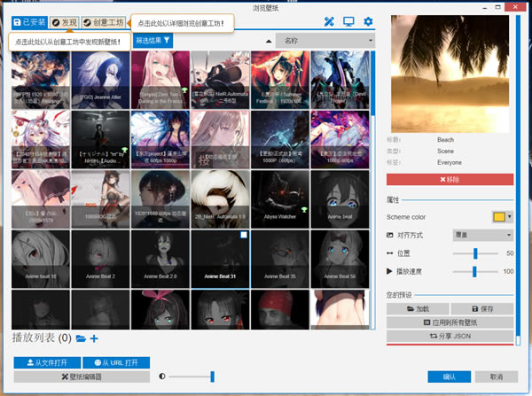Tick checkbox on Anime Beat 31 thumbnail
The width and height of the screenshot is (532, 396).
tap(244, 235)
